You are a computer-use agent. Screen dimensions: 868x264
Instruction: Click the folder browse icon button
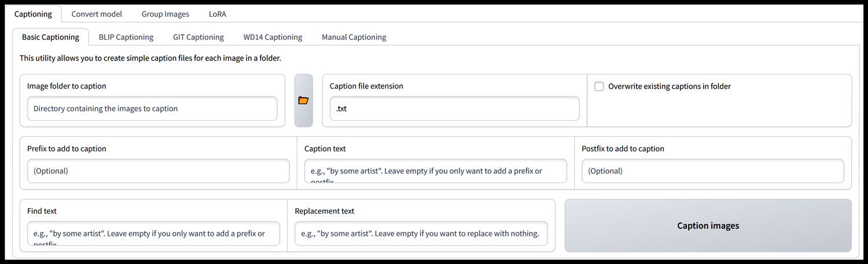click(x=303, y=101)
